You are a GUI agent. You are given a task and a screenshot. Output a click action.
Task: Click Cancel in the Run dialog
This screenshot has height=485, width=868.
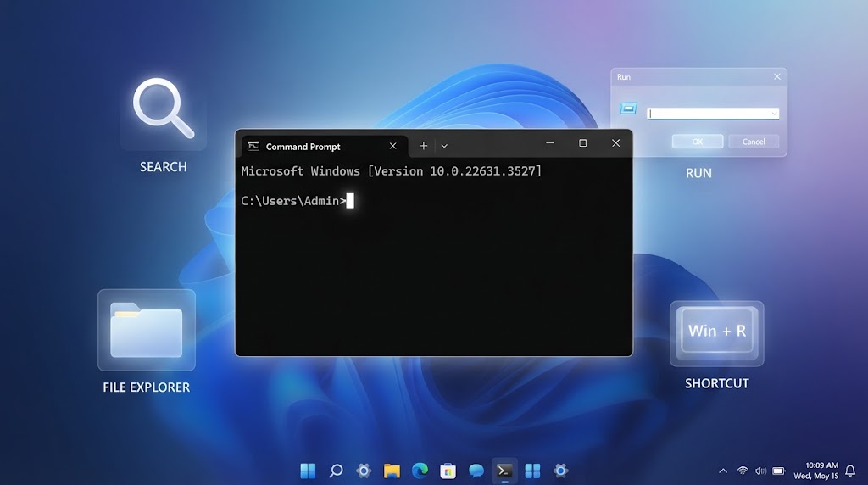(x=754, y=142)
